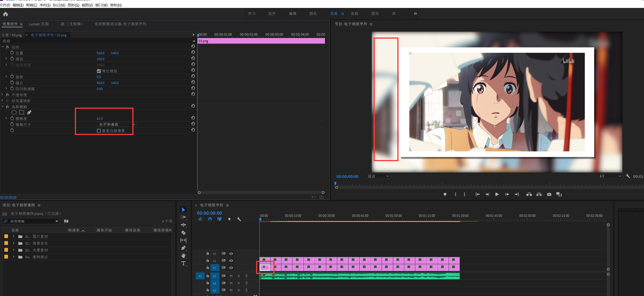Screen dimensions: 644x296
Task: Open program monitor wrench settings
Action: 627,176
